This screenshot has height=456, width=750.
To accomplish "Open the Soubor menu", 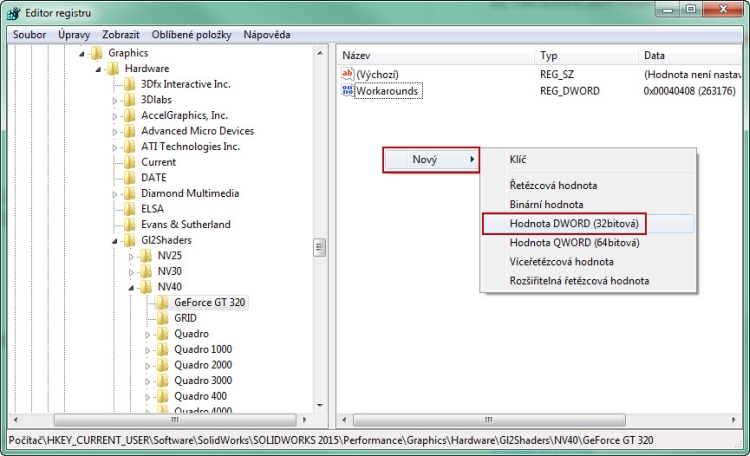I will (30, 34).
